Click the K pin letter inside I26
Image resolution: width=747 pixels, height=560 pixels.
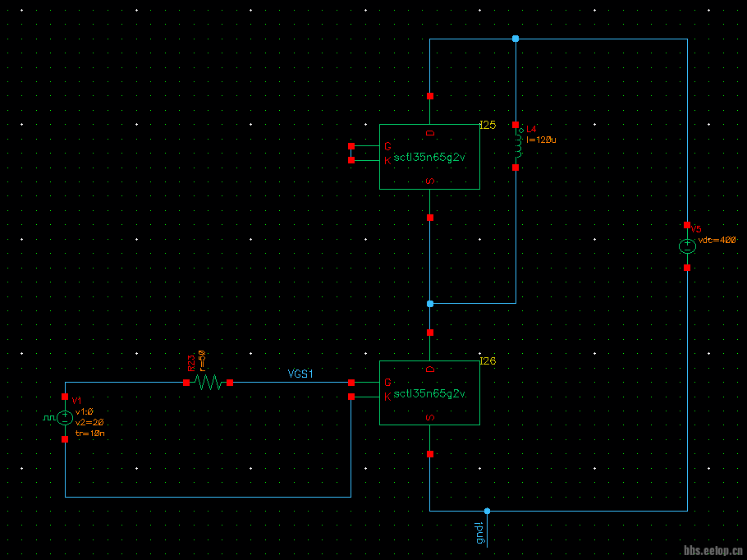click(387, 397)
